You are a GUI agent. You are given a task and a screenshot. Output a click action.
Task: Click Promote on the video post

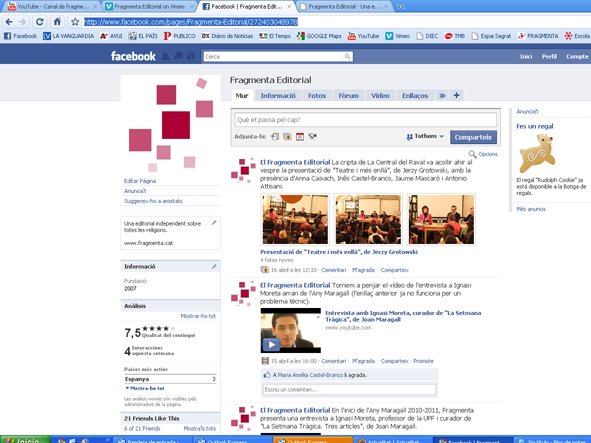coord(423,361)
